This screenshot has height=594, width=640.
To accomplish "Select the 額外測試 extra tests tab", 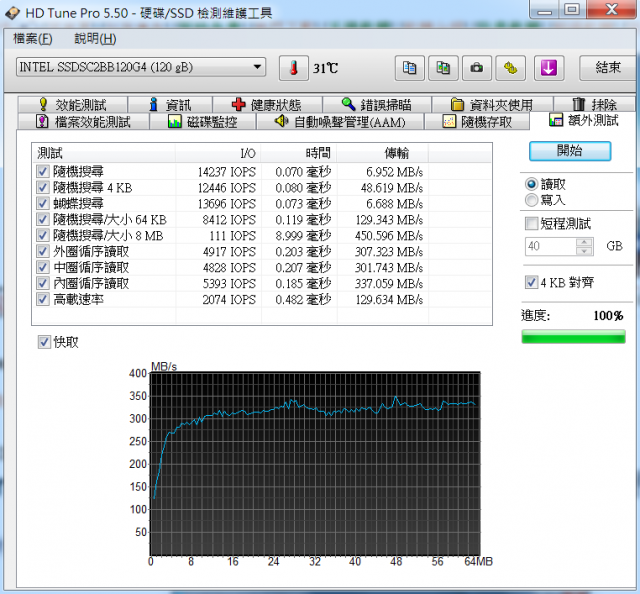I will (584, 120).
